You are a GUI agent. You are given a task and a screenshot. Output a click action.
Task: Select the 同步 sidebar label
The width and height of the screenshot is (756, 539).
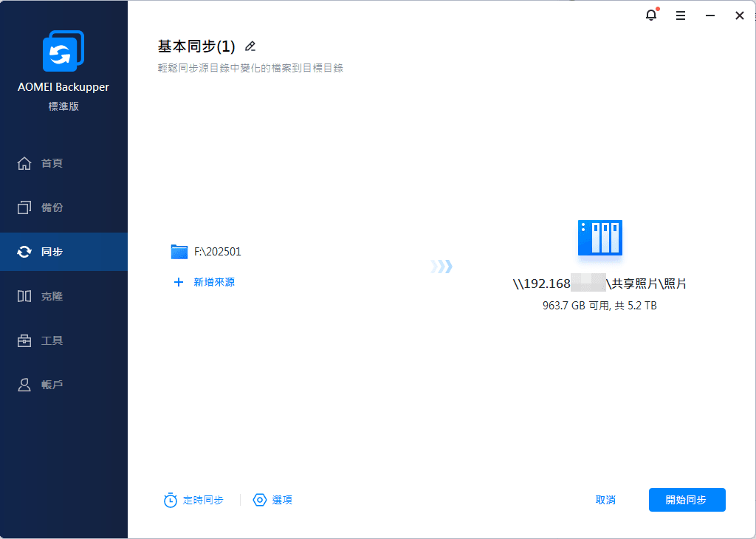coord(52,252)
